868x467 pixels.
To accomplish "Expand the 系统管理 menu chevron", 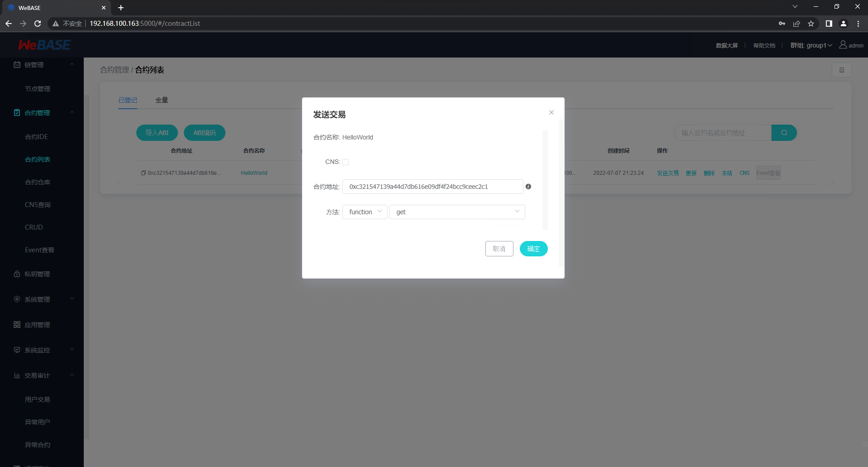I will tap(72, 299).
